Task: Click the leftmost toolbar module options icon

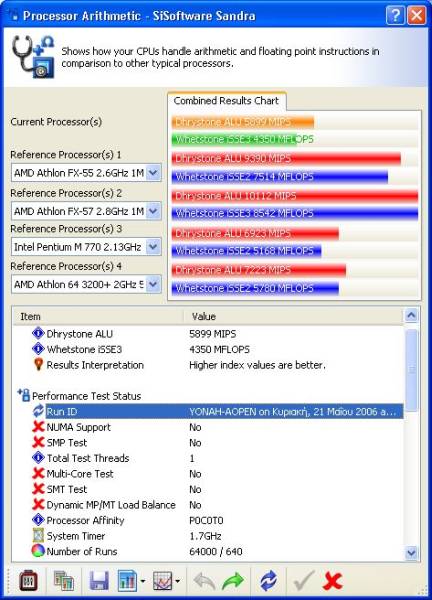Action: click(29, 581)
